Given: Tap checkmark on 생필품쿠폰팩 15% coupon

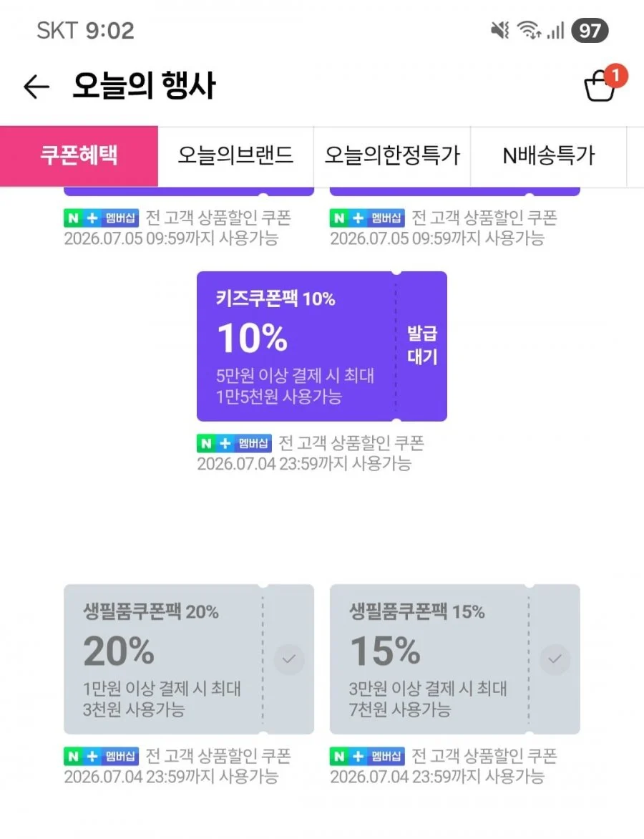Looking at the screenshot, I should point(555,659).
